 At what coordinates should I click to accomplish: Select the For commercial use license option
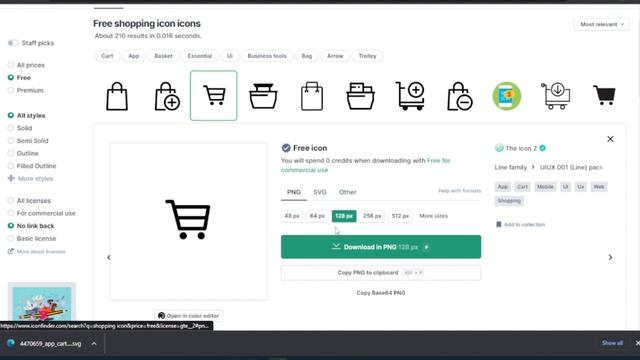coord(11,213)
